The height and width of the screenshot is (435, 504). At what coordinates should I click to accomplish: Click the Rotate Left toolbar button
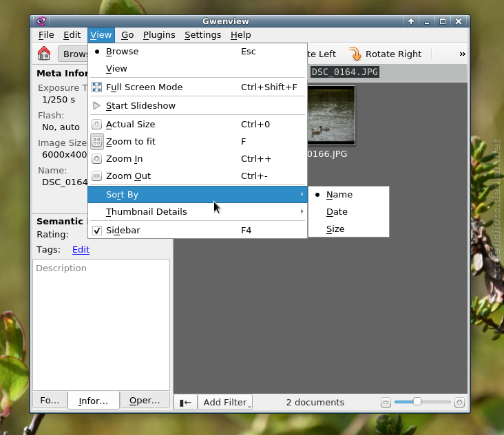click(x=322, y=54)
